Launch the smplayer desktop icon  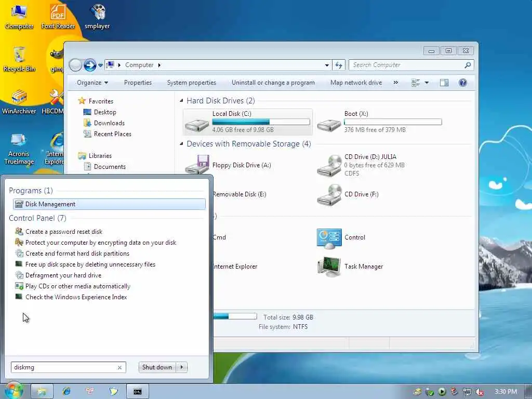click(97, 16)
